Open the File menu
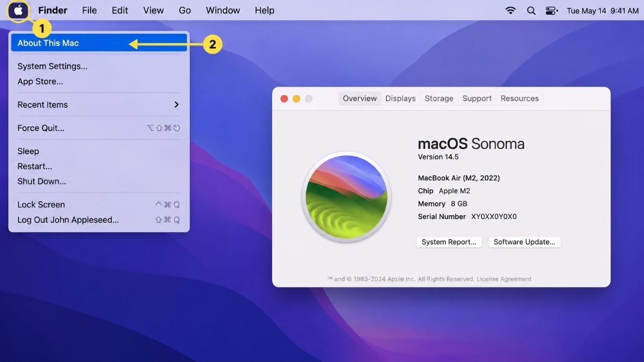The image size is (644, 362). (x=89, y=10)
